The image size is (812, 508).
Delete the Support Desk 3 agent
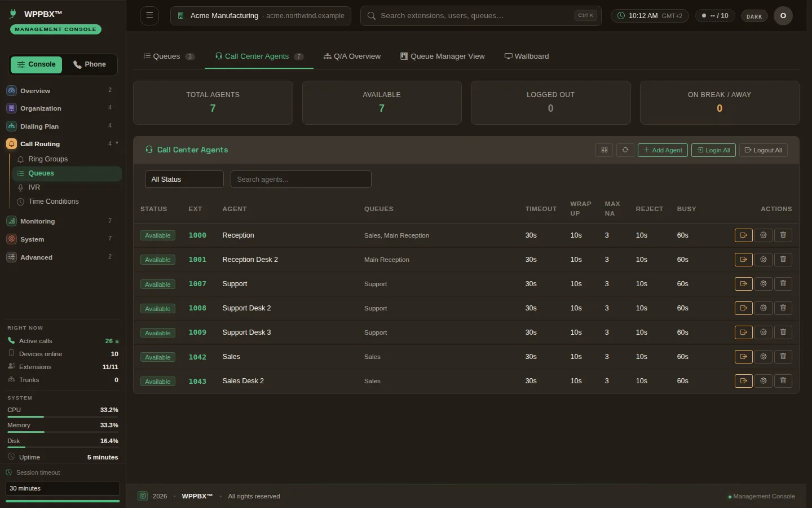[783, 332]
